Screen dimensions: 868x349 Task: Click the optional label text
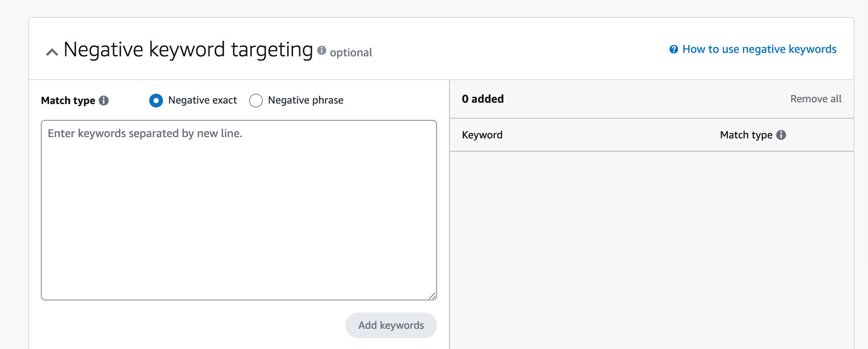click(x=351, y=52)
